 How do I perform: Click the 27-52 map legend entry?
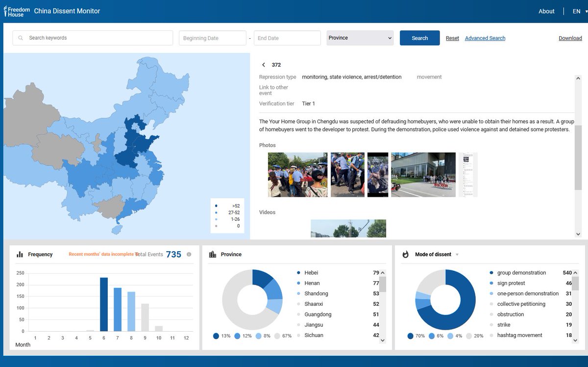point(227,212)
